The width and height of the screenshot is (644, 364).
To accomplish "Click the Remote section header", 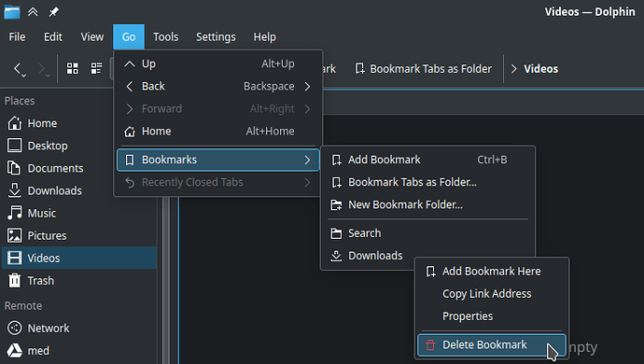I will [23, 306].
